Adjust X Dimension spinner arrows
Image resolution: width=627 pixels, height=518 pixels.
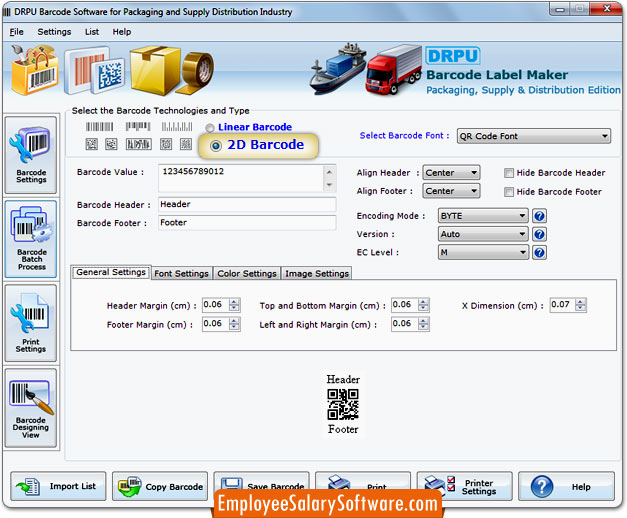(x=580, y=305)
